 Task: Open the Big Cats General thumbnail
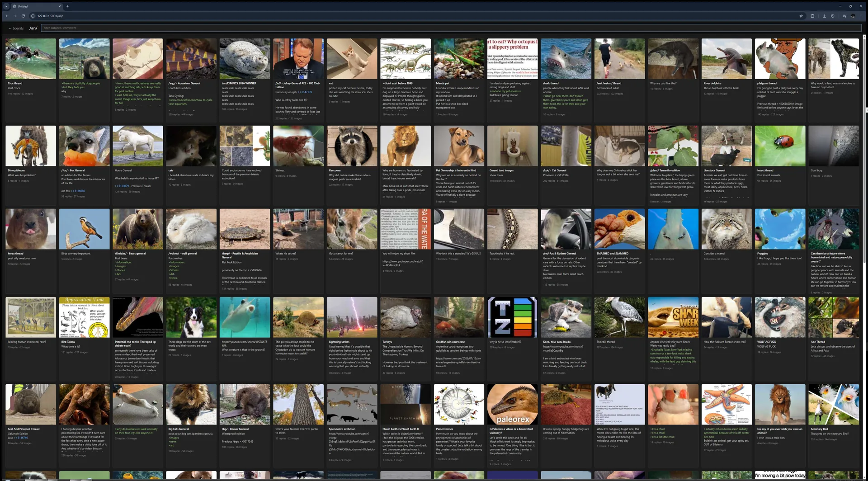click(191, 405)
